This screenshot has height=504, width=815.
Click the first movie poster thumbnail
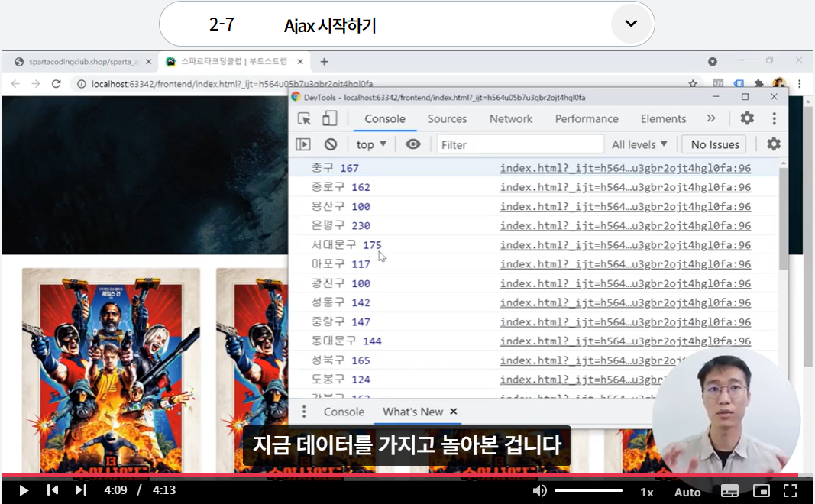[111, 370]
